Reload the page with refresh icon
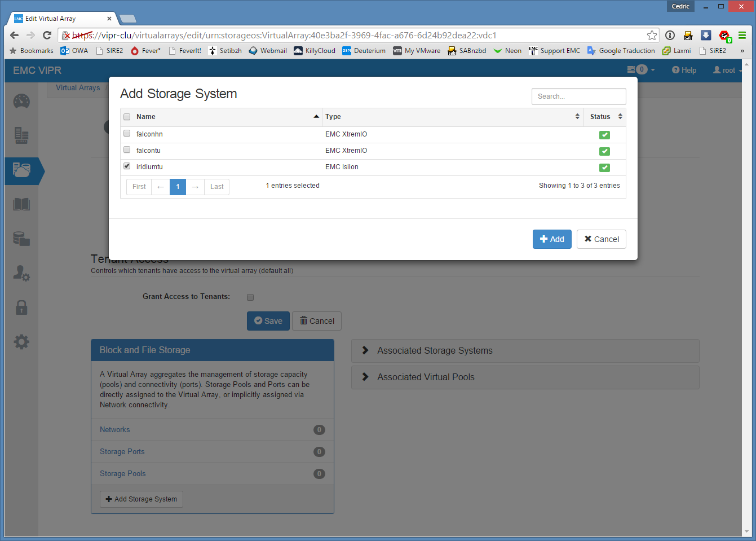The width and height of the screenshot is (756, 541). (x=47, y=36)
